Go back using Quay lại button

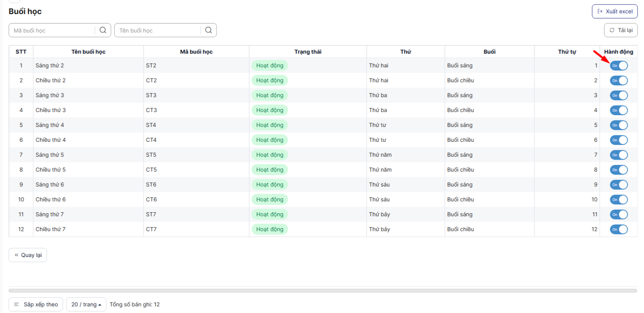click(x=28, y=255)
